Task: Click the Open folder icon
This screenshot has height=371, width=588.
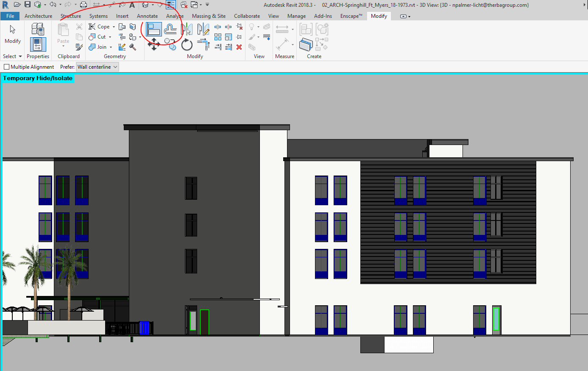Action: [x=17, y=5]
